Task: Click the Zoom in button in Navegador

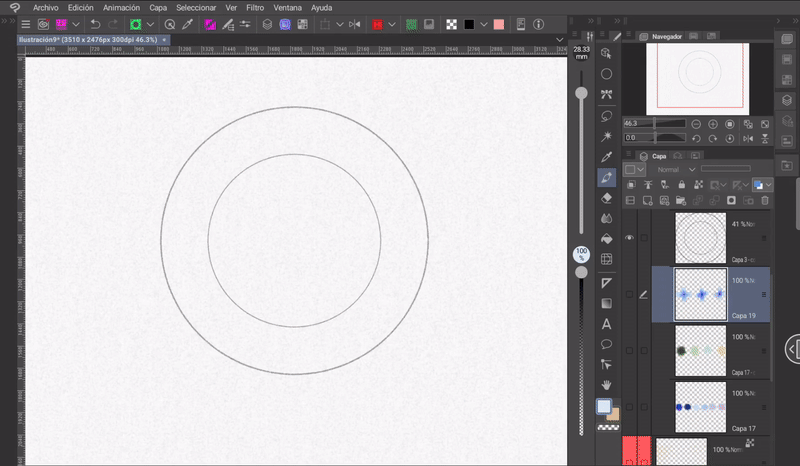Action: (712, 124)
